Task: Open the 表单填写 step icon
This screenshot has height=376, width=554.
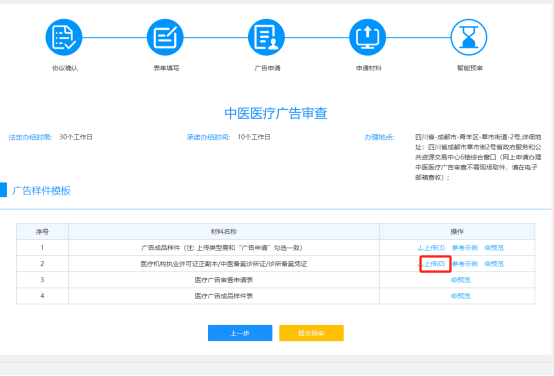Action: click(x=165, y=37)
